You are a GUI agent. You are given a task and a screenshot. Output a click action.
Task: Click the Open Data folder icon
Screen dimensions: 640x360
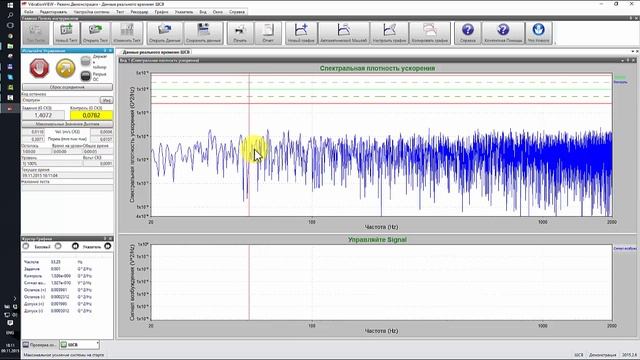(x=164, y=33)
